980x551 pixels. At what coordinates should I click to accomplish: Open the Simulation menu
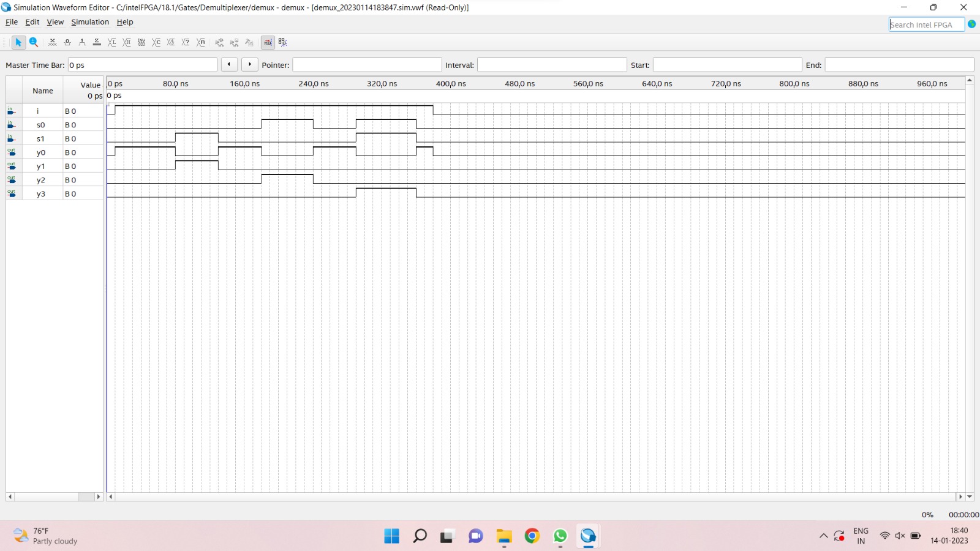tap(89, 22)
